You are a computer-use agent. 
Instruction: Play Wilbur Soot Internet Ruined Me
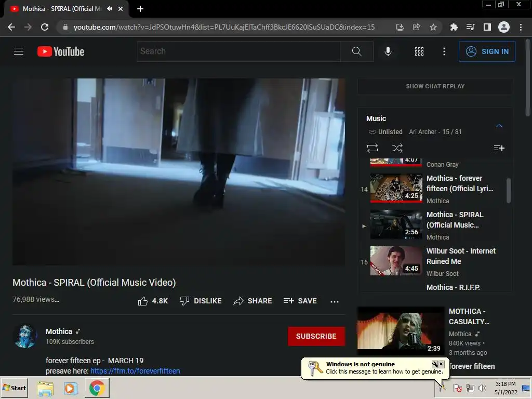[434, 262]
